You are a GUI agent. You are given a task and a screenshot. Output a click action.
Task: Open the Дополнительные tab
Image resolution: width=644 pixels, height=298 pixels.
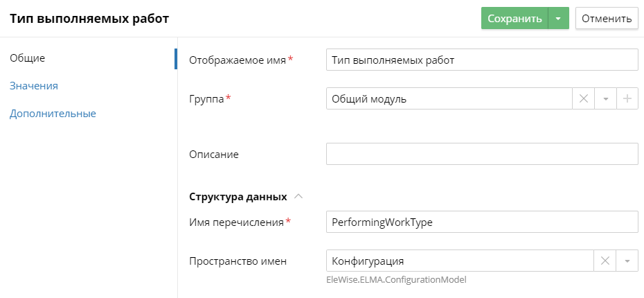(53, 114)
